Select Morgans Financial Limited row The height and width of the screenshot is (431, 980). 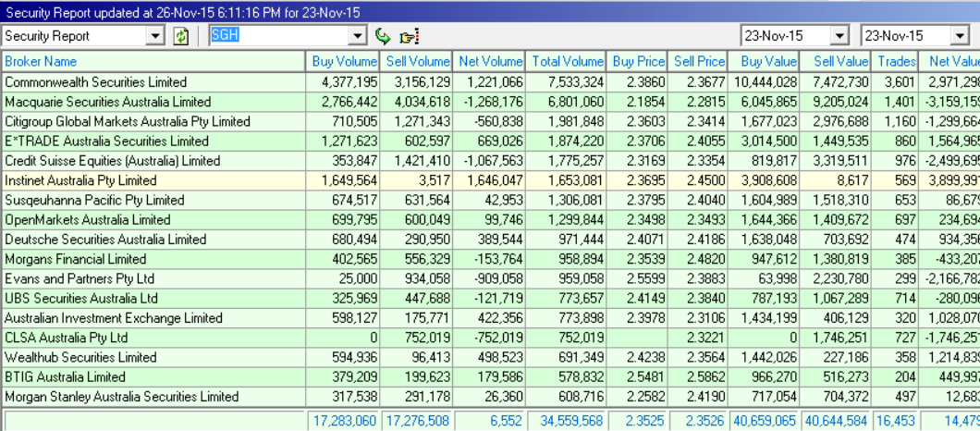pyautogui.click(x=490, y=259)
